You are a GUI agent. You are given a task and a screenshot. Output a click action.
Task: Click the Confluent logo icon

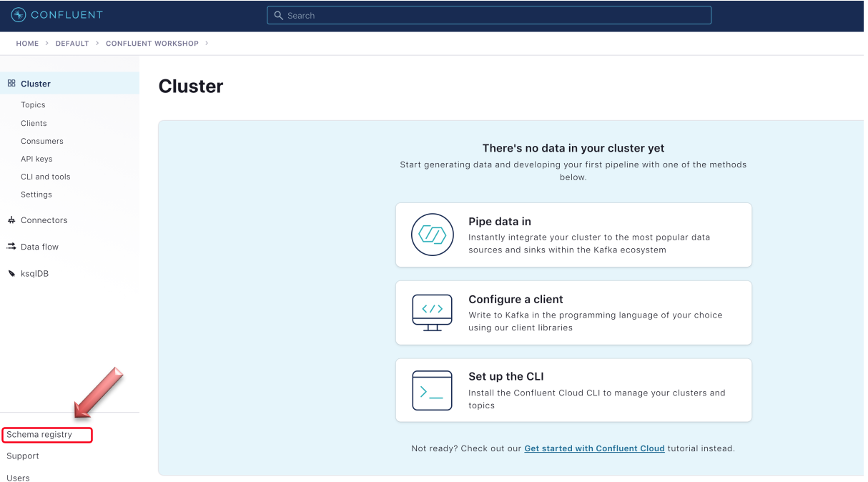[19, 15]
